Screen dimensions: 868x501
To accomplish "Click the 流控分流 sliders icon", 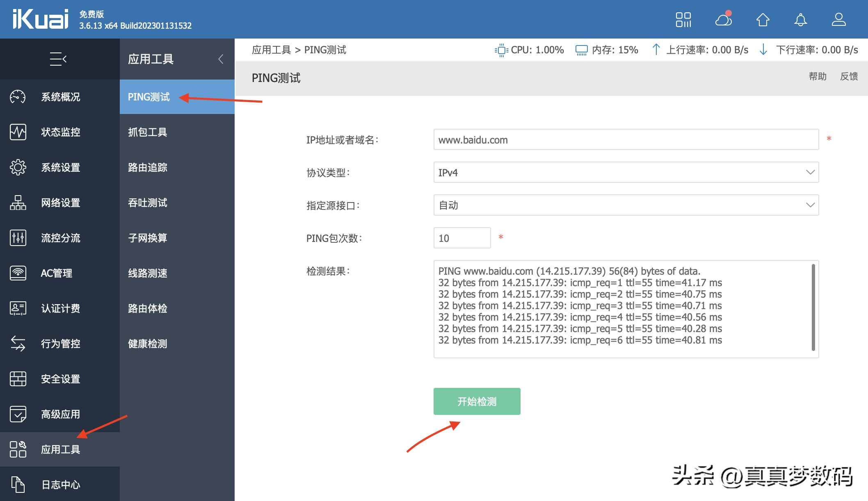I will (18, 238).
